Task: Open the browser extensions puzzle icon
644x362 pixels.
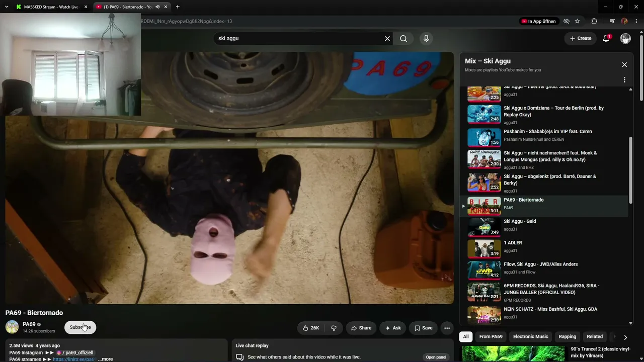Action: tap(594, 21)
